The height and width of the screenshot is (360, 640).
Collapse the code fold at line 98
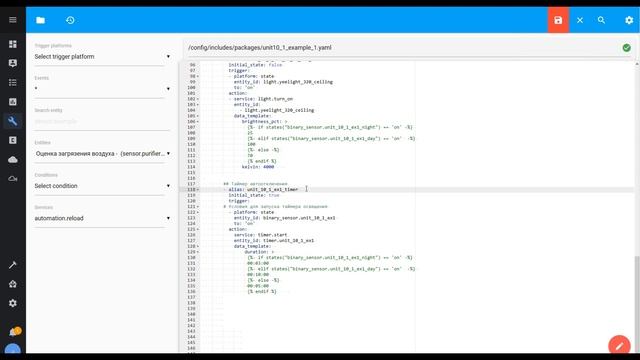[x=198, y=76]
